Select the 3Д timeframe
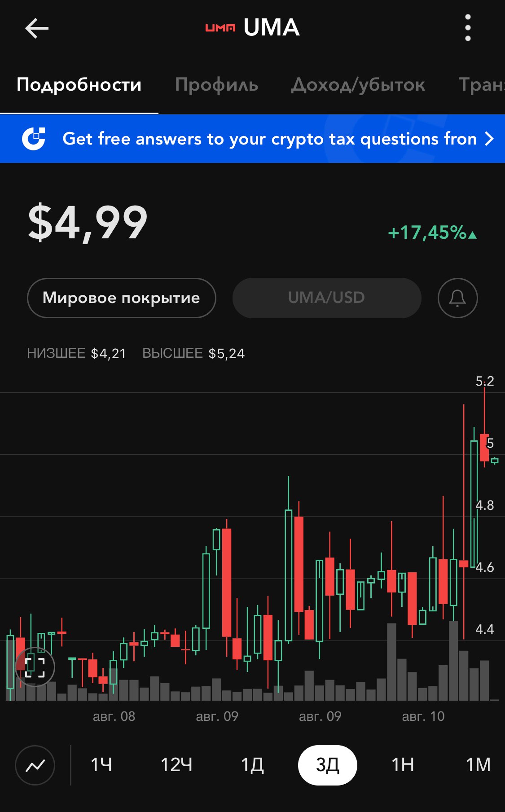 tap(328, 765)
